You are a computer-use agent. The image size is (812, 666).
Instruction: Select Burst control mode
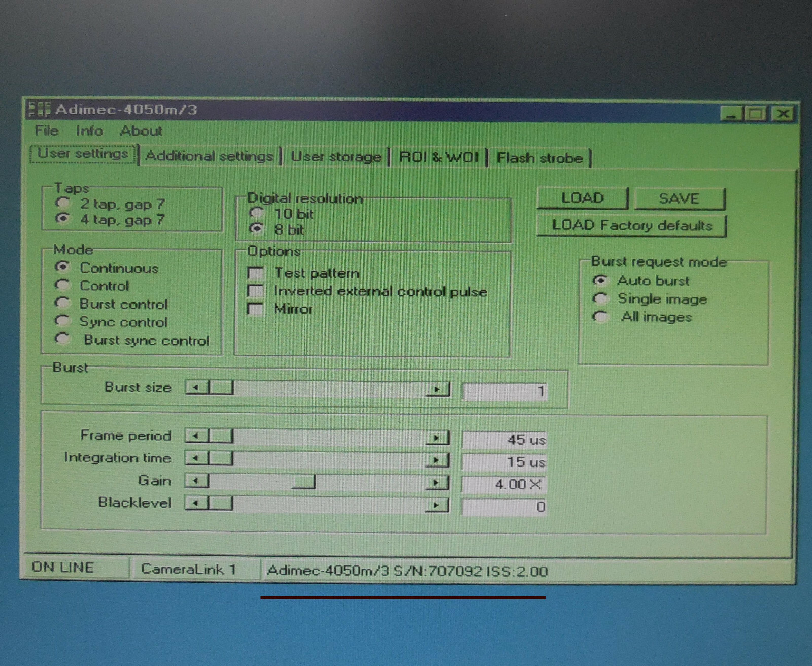(111, 304)
